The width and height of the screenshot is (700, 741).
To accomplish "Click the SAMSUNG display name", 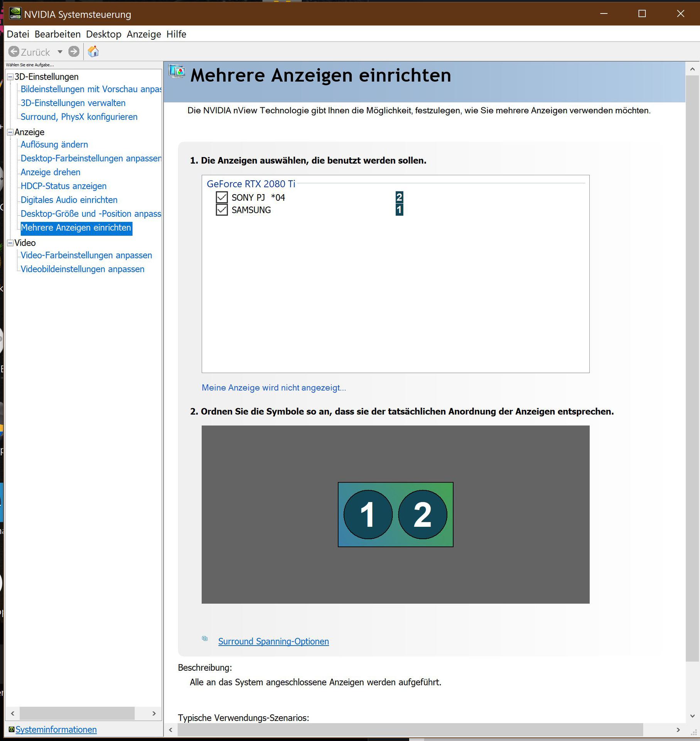I will point(251,210).
